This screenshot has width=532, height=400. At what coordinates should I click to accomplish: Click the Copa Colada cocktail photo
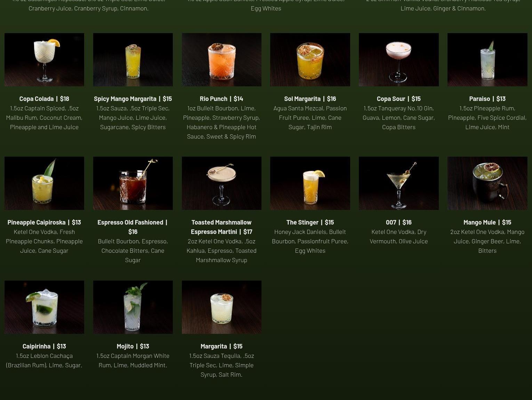point(44,60)
